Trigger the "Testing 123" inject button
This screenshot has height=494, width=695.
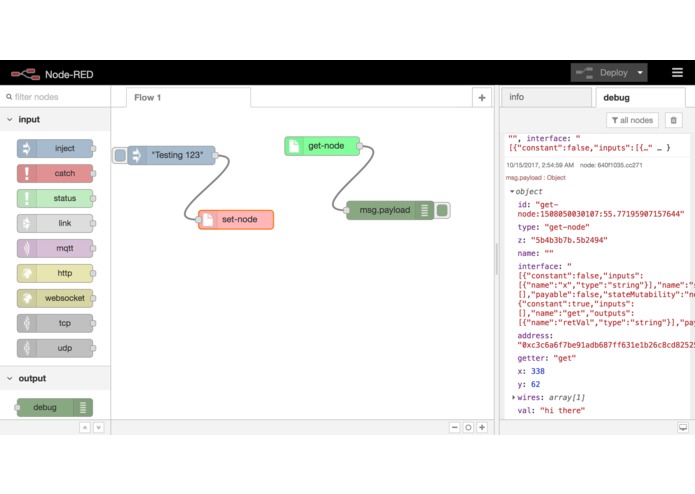pyautogui.click(x=120, y=155)
